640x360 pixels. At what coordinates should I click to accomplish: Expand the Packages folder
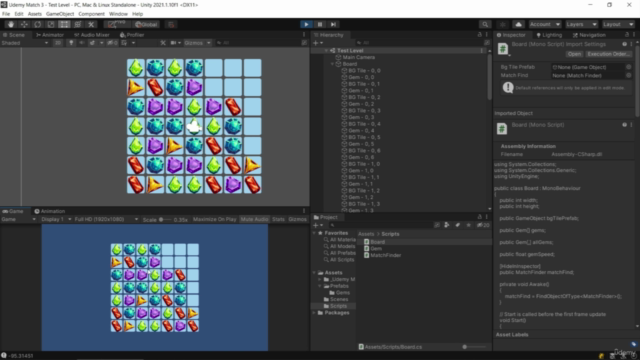(314, 313)
